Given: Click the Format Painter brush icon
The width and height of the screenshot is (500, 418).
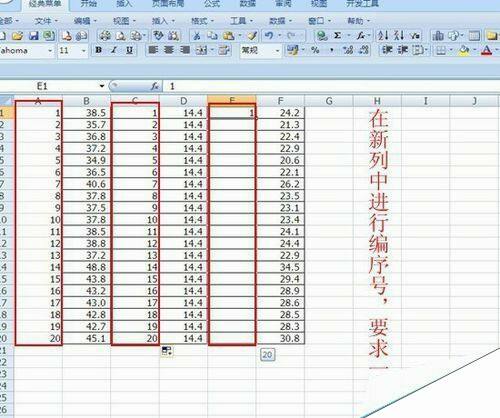Looking at the screenshot, I should tap(252, 35).
